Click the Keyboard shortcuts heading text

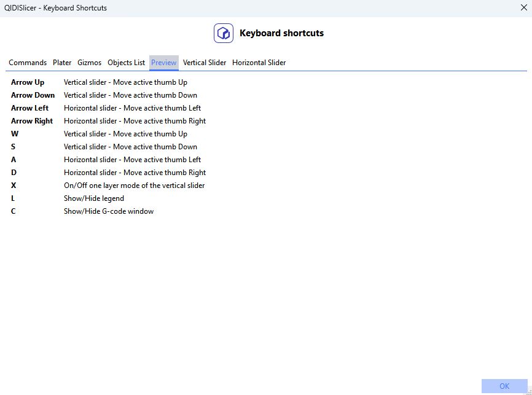coord(281,33)
